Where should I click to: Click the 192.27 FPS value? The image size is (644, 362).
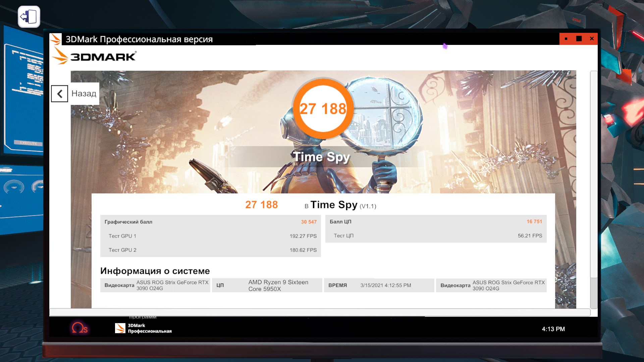point(303,236)
